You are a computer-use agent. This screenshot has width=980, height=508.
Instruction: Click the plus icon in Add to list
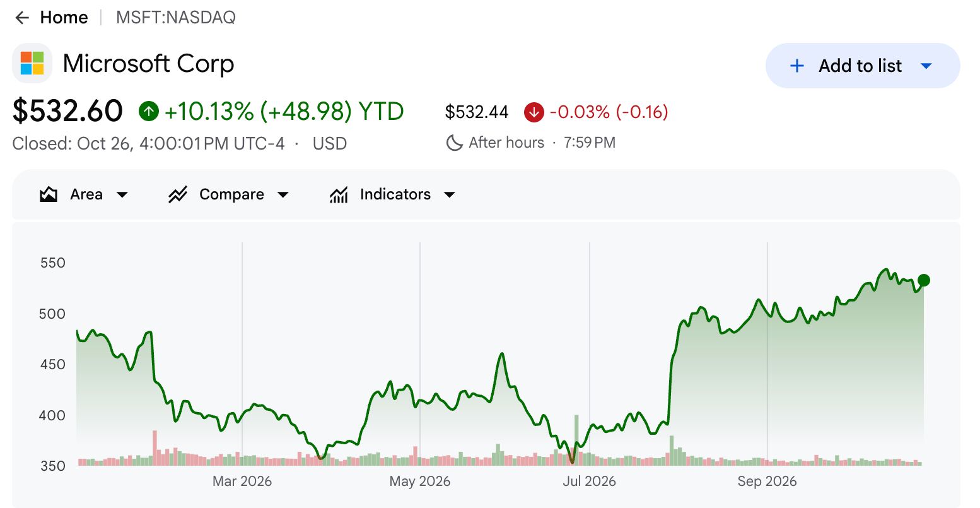click(x=797, y=66)
